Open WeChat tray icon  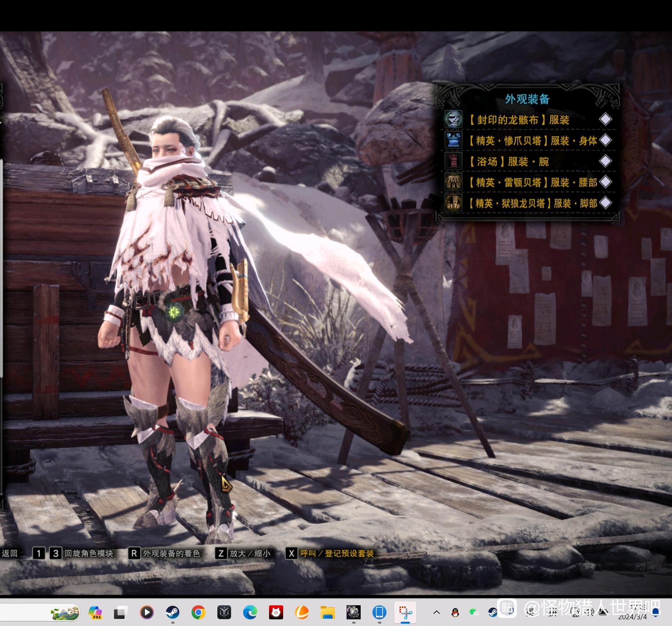pyautogui.click(x=474, y=613)
